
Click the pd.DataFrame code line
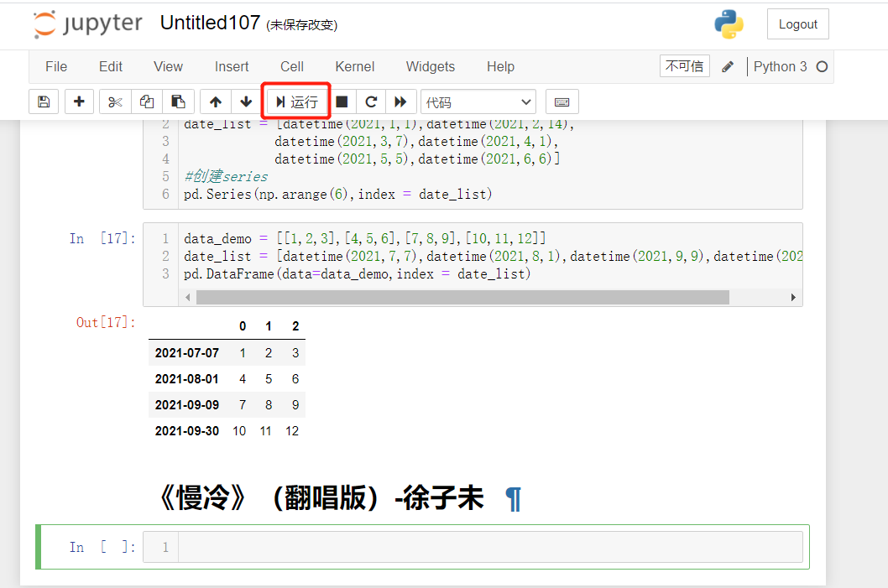click(357, 274)
